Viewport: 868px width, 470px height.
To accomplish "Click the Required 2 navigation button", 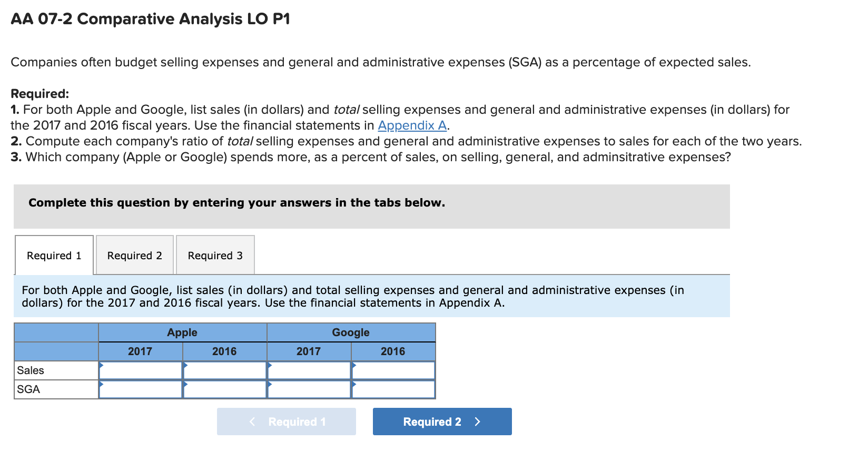I will [441, 421].
